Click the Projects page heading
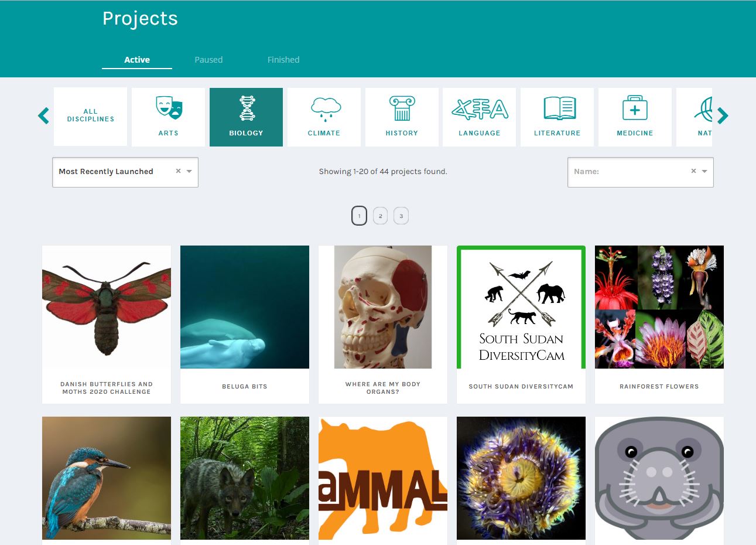The height and width of the screenshot is (545, 756). pos(140,19)
